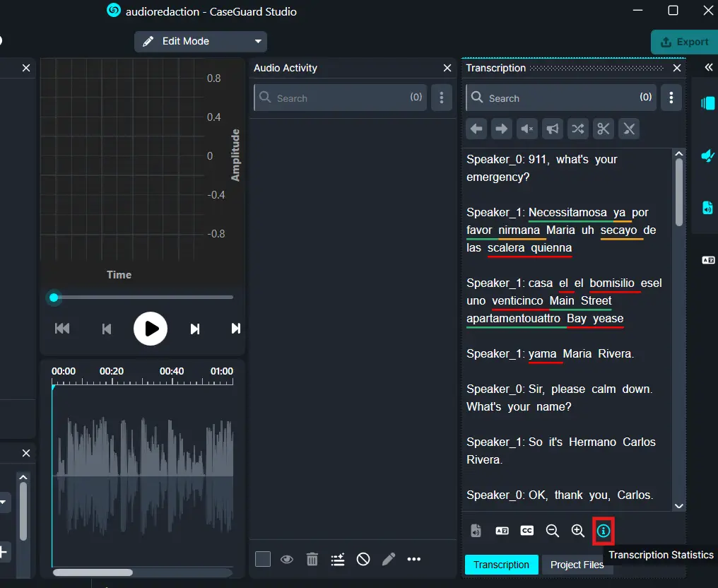Close the top-left panel with X

tap(26, 69)
